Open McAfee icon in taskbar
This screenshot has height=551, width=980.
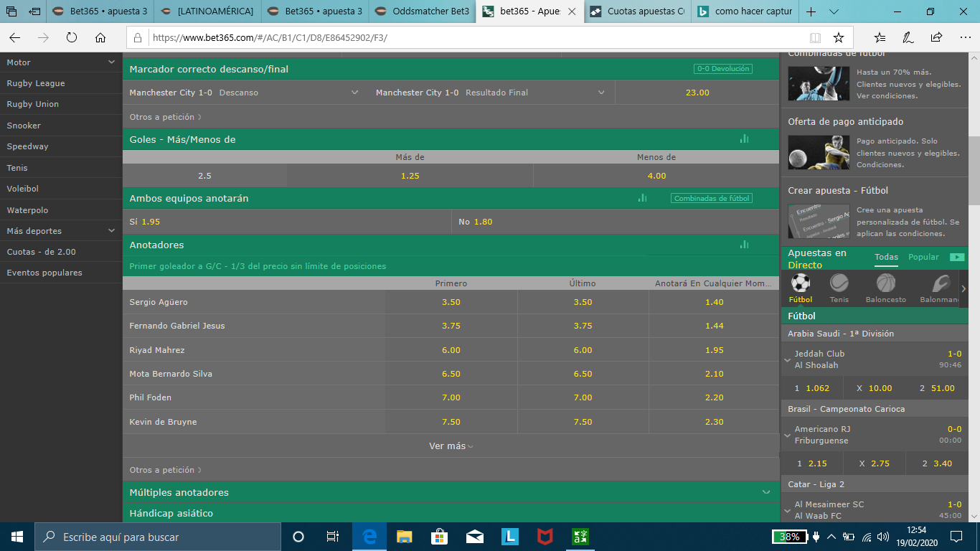[545, 537]
